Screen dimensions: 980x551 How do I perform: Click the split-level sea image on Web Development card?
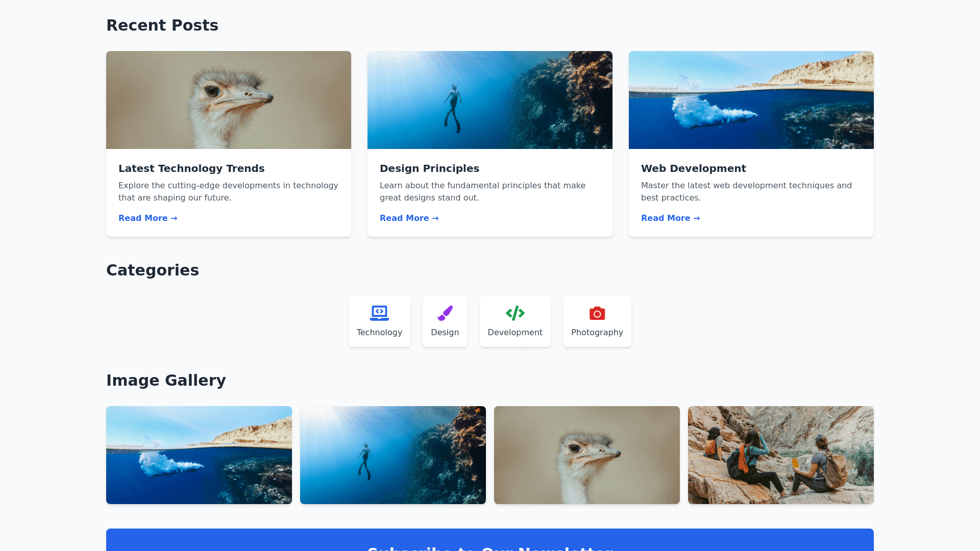point(751,100)
